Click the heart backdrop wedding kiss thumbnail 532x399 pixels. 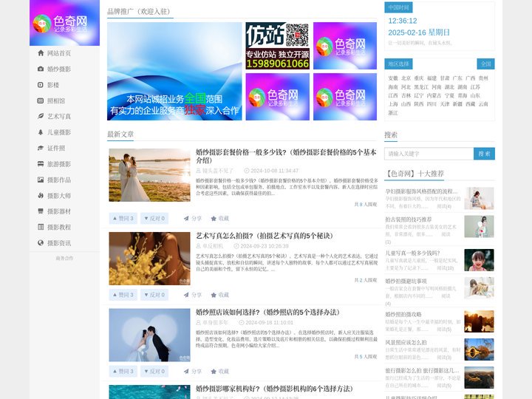[149, 335]
